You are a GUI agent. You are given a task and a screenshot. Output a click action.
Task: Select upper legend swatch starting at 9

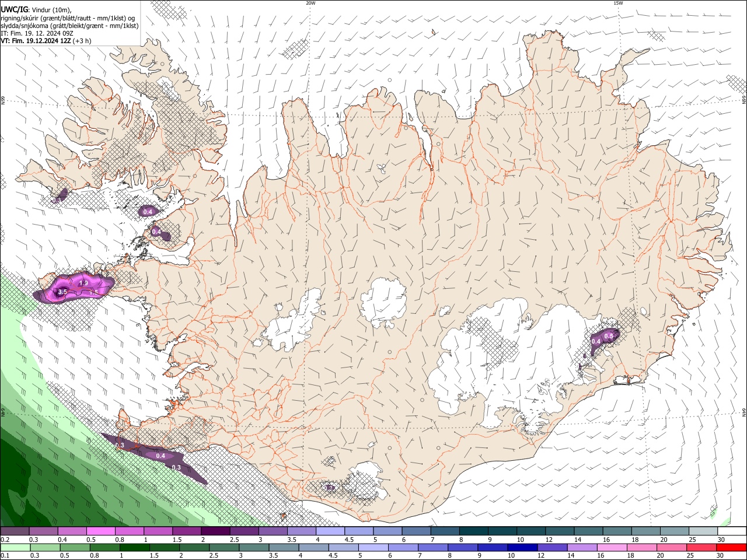point(502,531)
